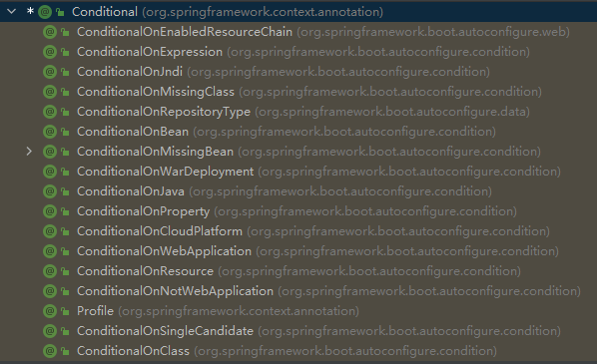The image size is (597, 364).
Task: Click annotation icon beside ConditionalOnEnabledResourceChain
Action: pos(50,32)
